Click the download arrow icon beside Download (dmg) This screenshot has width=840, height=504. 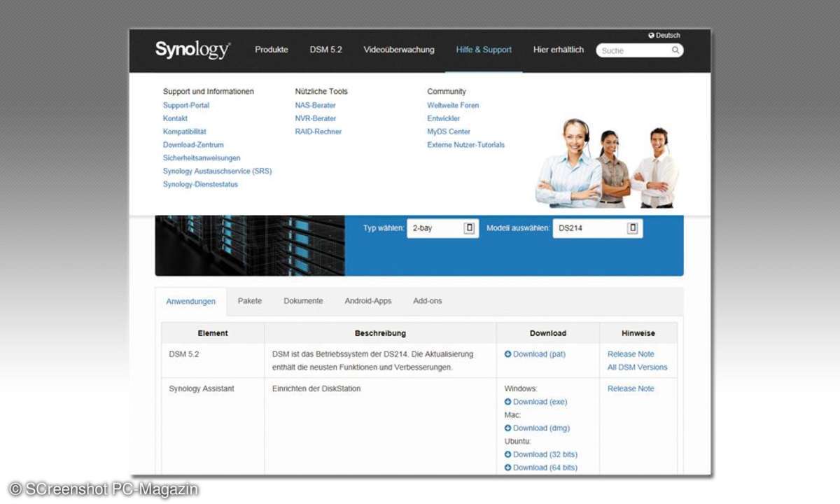508,428
